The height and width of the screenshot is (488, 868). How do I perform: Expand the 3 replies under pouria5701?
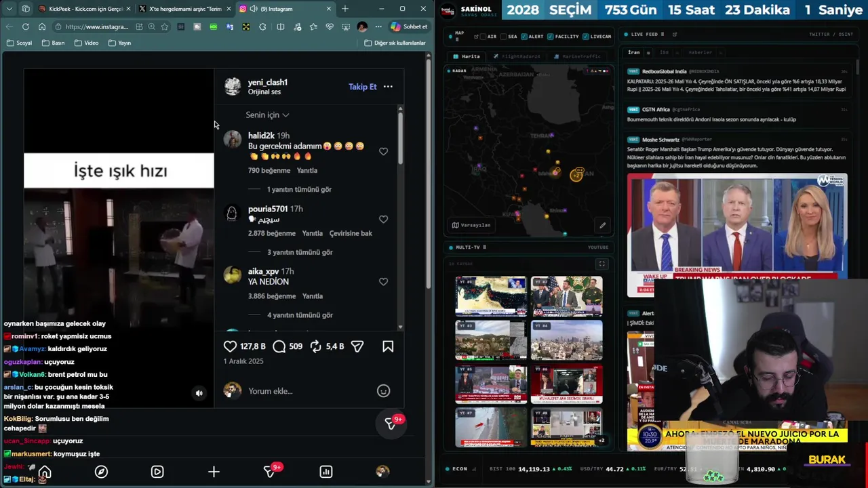[299, 252]
